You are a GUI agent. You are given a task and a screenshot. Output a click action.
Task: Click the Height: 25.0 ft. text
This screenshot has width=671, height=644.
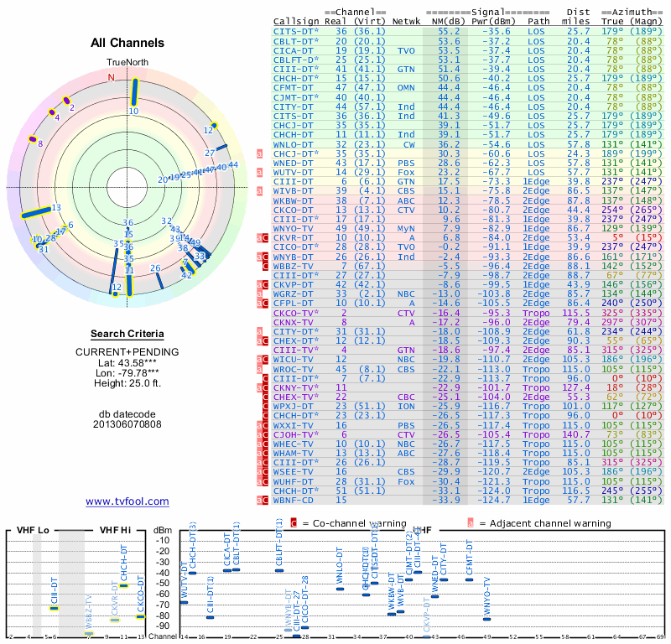point(127,383)
